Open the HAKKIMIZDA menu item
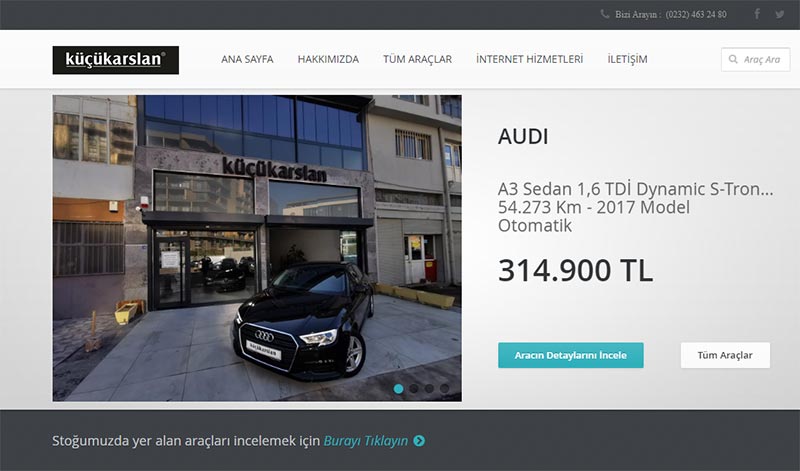The width and height of the screenshot is (800, 471). point(328,59)
